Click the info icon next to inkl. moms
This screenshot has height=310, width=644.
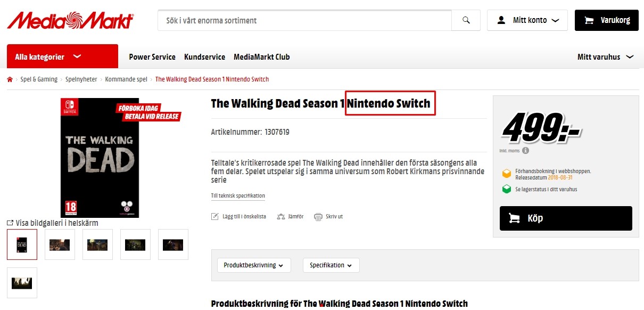point(525,150)
